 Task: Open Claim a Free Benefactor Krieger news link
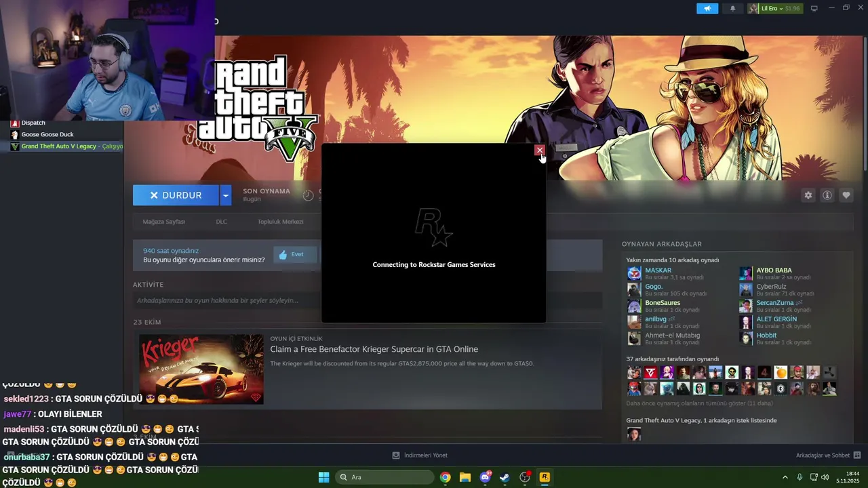point(374,349)
